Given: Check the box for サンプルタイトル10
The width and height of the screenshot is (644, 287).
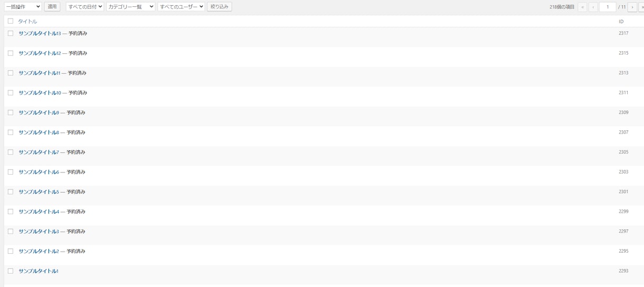Looking at the screenshot, I should click(x=10, y=93).
